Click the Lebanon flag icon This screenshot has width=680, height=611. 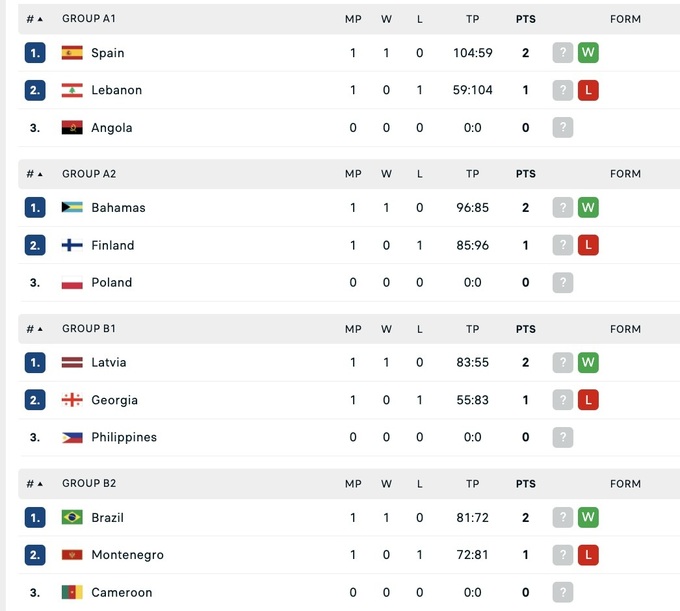tap(72, 90)
